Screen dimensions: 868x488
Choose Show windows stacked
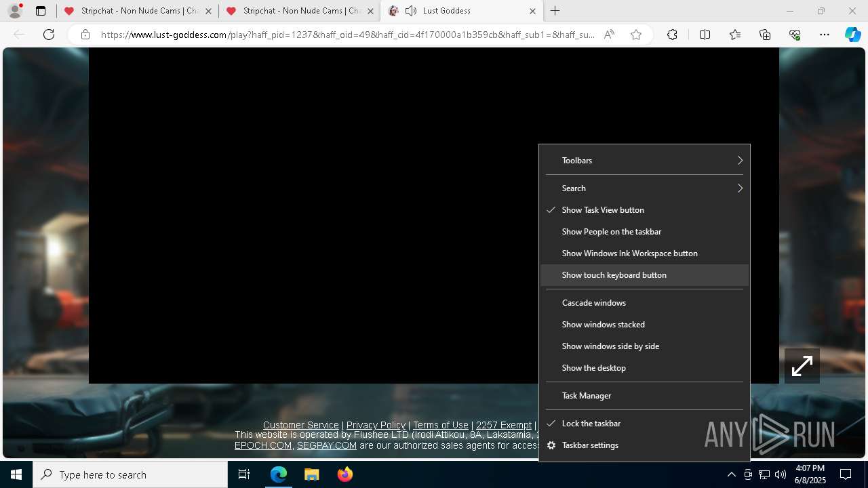[644, 325]
